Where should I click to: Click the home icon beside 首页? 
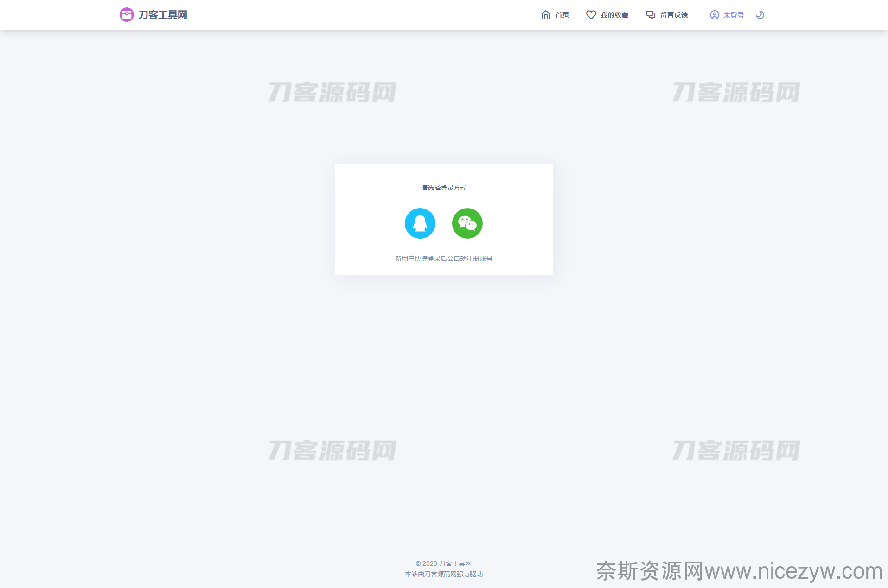[546, 15]
